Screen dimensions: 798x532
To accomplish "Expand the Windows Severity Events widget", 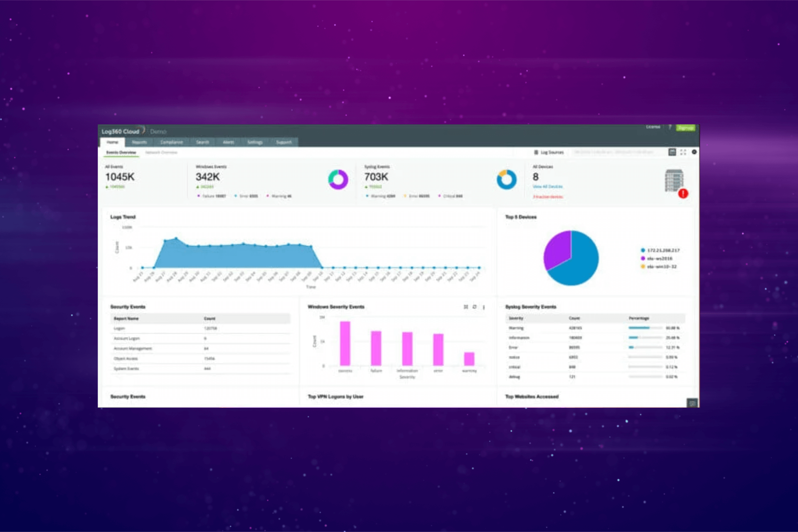I will [x=465, y=307].
